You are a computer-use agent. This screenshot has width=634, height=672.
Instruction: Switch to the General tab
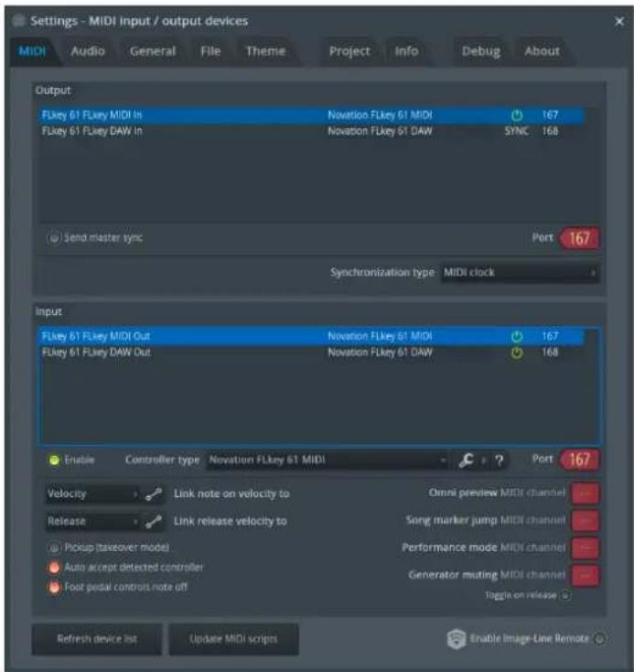153,51
